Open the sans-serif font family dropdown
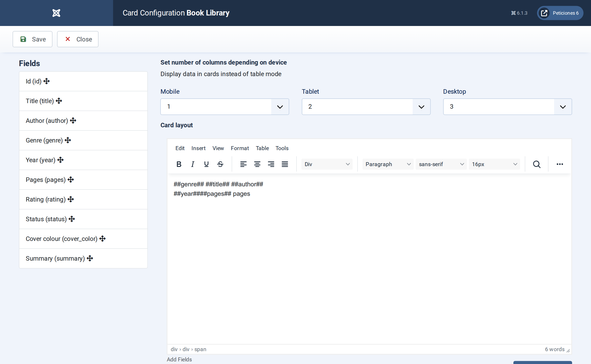 [441, 164]
